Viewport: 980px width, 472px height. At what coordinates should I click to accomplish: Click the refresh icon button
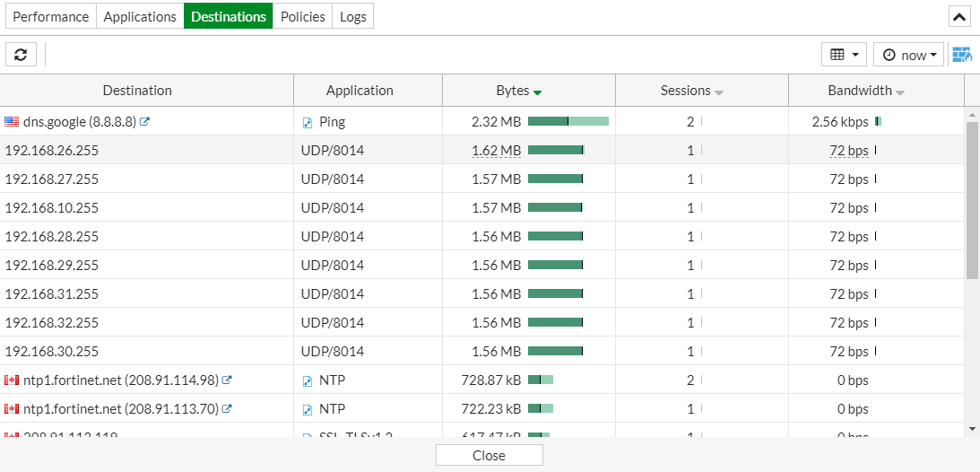pyautogui.click(x=21, y=55)
